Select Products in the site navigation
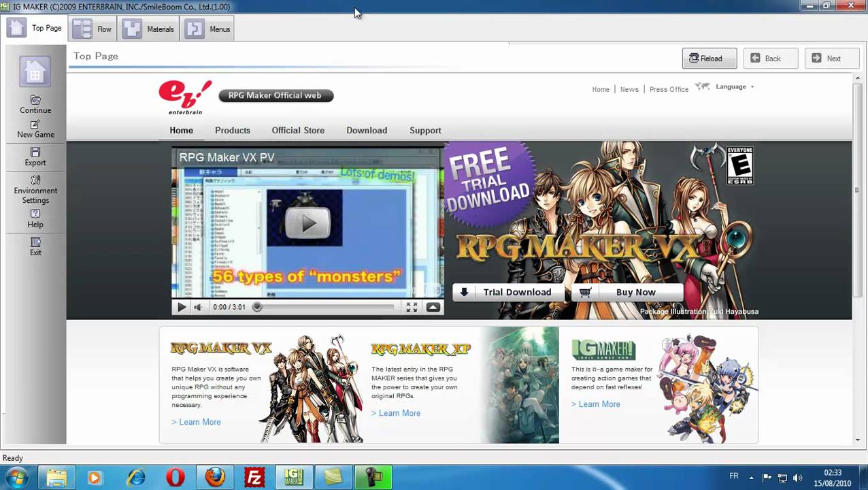Screen dimensions: 868x490 tap(233, 130)
